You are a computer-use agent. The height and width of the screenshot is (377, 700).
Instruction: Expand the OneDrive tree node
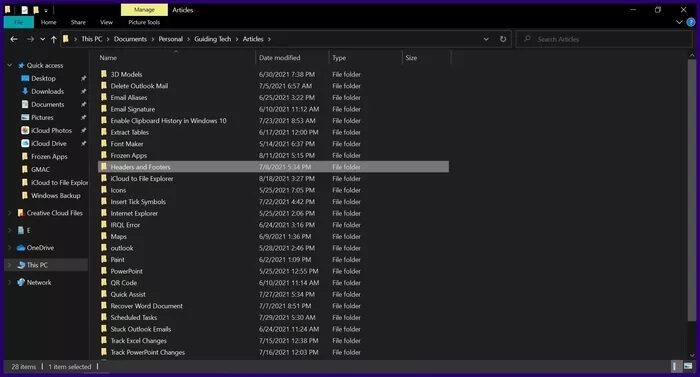tap(9, 248)
